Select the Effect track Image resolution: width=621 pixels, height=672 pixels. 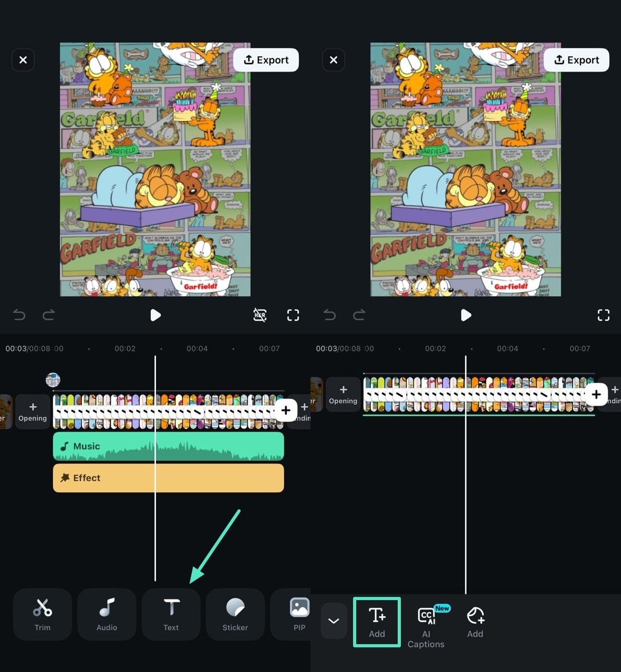pos(169,478)
